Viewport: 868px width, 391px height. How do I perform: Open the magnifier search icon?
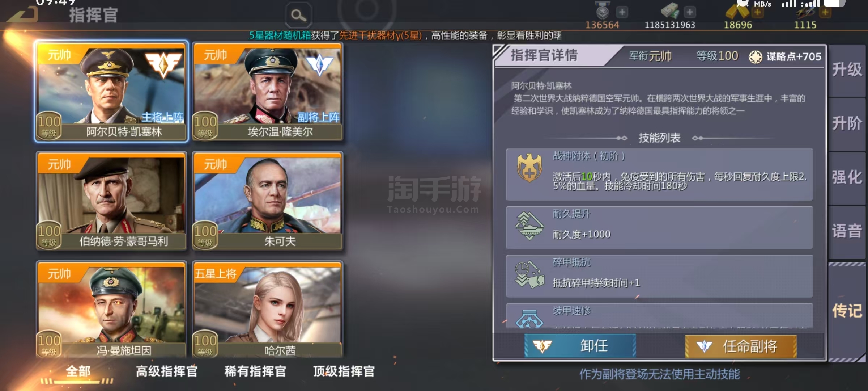coord(299,16)
